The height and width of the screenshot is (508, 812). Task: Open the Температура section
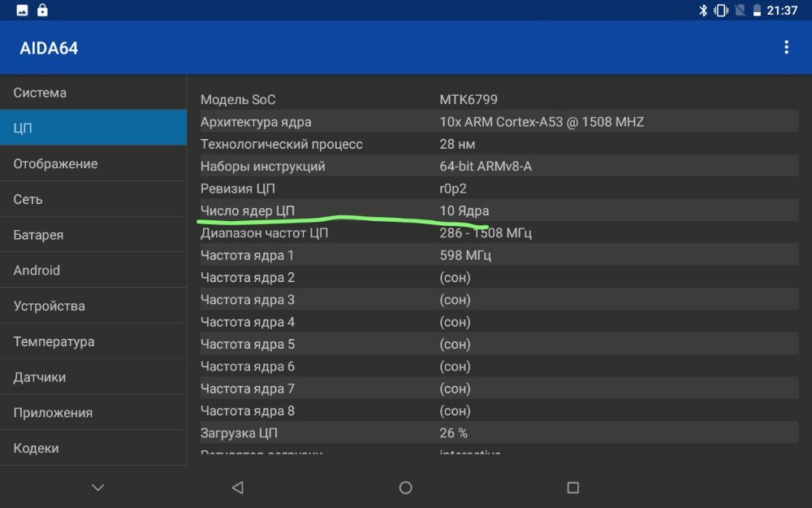tap(93, 341)
